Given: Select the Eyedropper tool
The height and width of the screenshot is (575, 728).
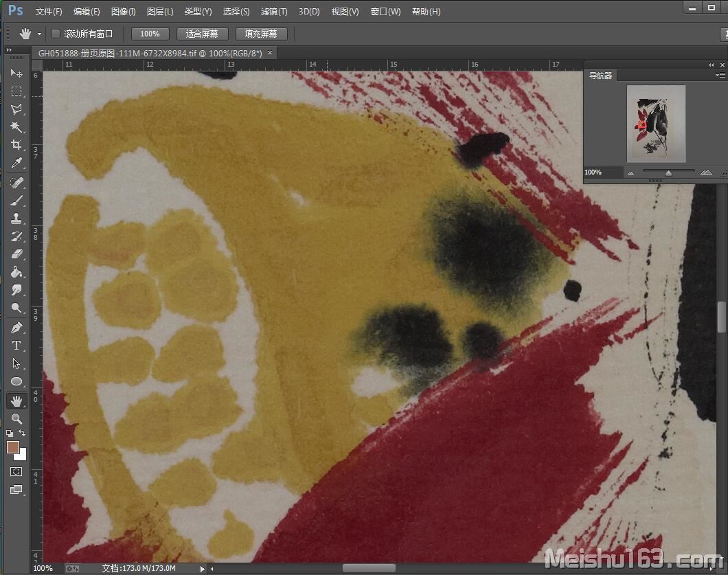Looking at the screenshot, I should (x=16, y=163).
